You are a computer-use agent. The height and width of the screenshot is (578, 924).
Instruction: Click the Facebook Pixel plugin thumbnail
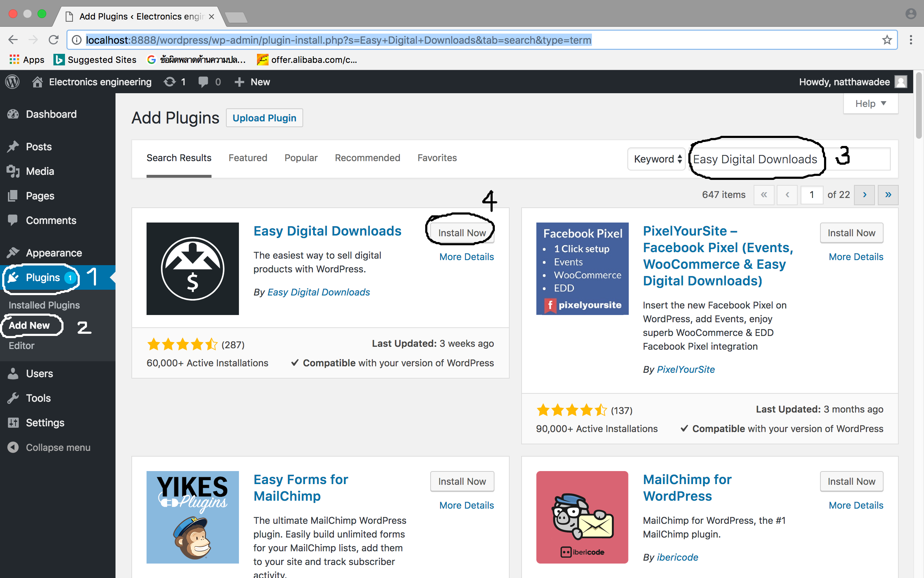[582, 269]
